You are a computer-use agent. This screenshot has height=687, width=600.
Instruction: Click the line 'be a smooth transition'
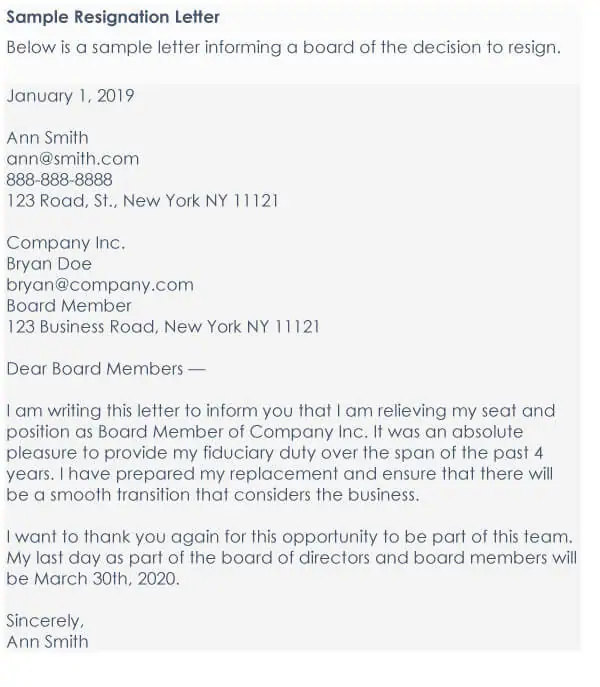click(213, 495)
